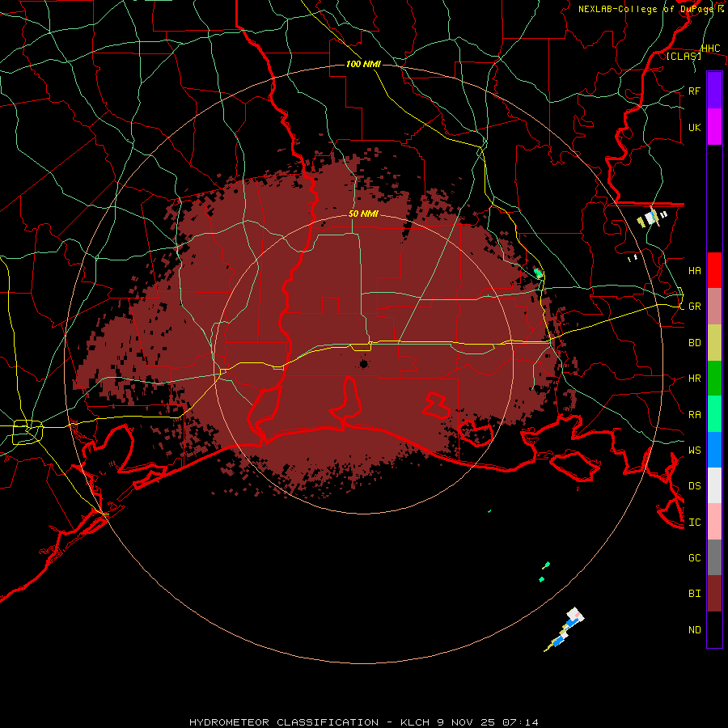This screenshot has width=728, height=728.
Task: Click the WS blue legend swatch
Action: pos(714,450)
